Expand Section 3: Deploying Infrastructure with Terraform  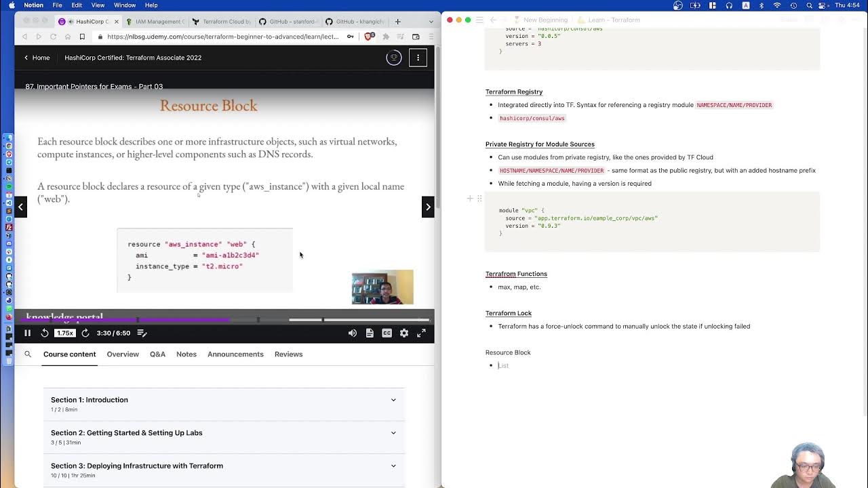[224, 470]
